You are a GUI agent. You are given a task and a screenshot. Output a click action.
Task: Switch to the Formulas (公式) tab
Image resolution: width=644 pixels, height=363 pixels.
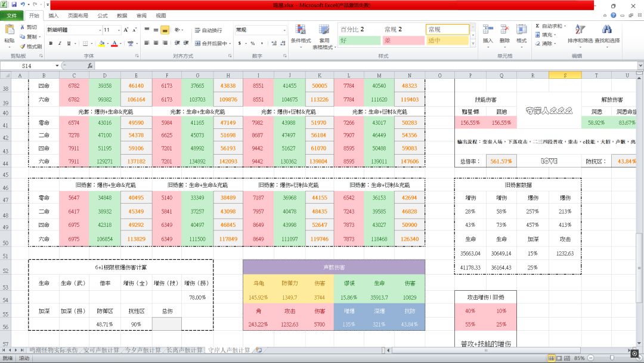(x=103, y=16)
